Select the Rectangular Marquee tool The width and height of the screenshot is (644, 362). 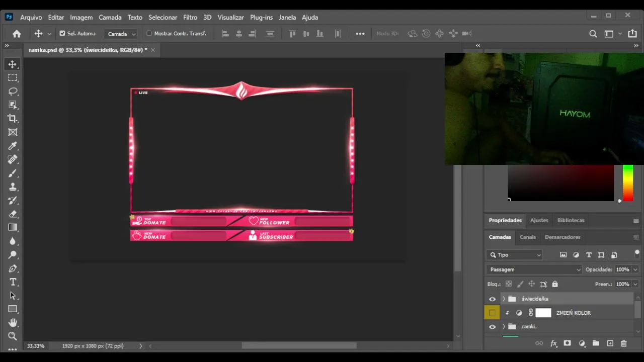13,78
